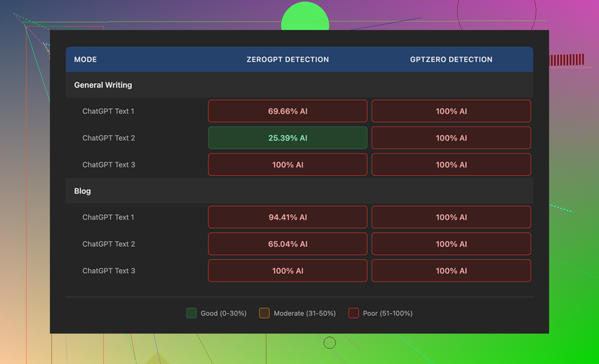Click the red Poor legend swatch

pyautogui.click(x=353, y=313)
